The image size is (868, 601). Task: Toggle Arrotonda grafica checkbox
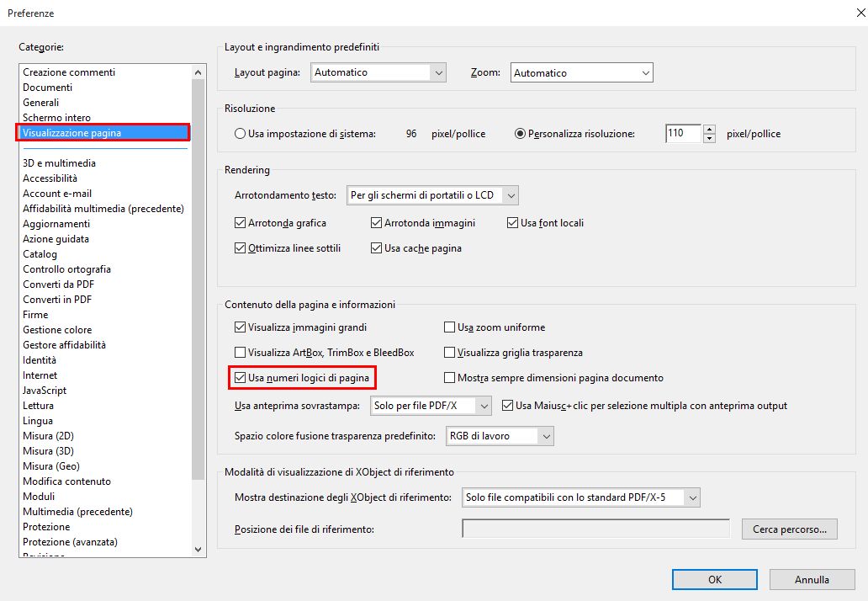click(240, 223)
